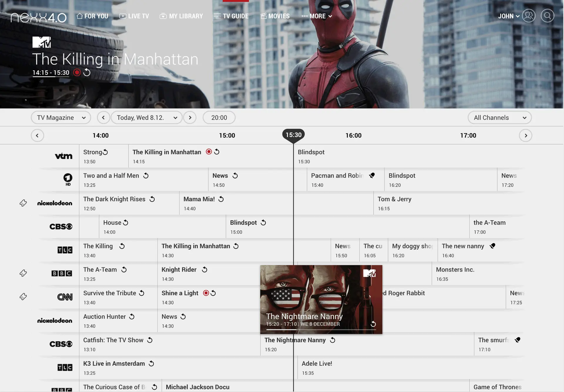564x392 pixels.
Task: Open Monsters Inc. at 16:35
Action: tap(478, 274)
